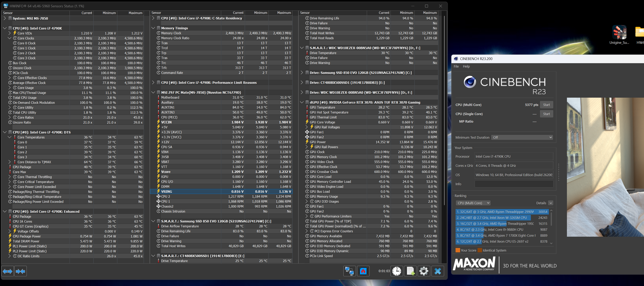The height and width of the screenshot is (286, 644).
Task: Collapse the Core Clocks group
Action: pos(10,38)
